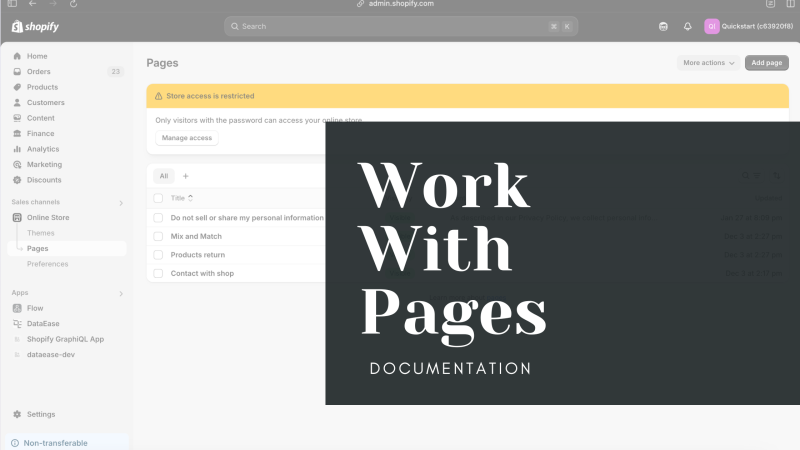Screen dimensions: 800x450
Task: Click the warning icon in banner
Action: click(x=159, y=96)
